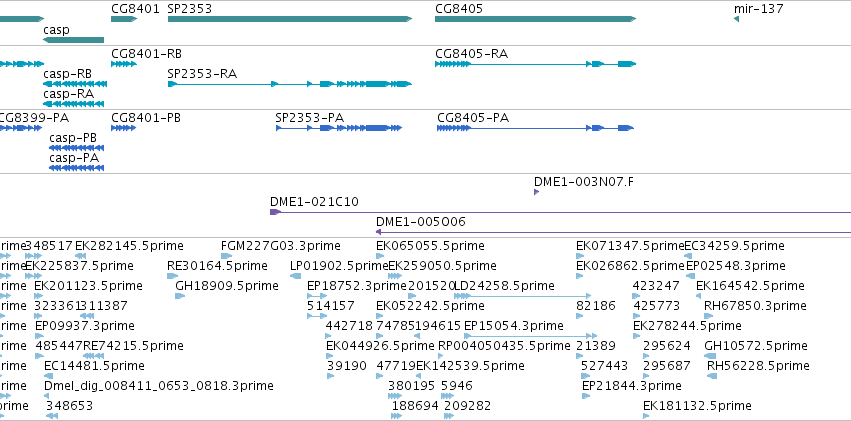851x421 pixels.
Task: Select the DME1-003N07.F marker triangle
Action: point(537,192)
